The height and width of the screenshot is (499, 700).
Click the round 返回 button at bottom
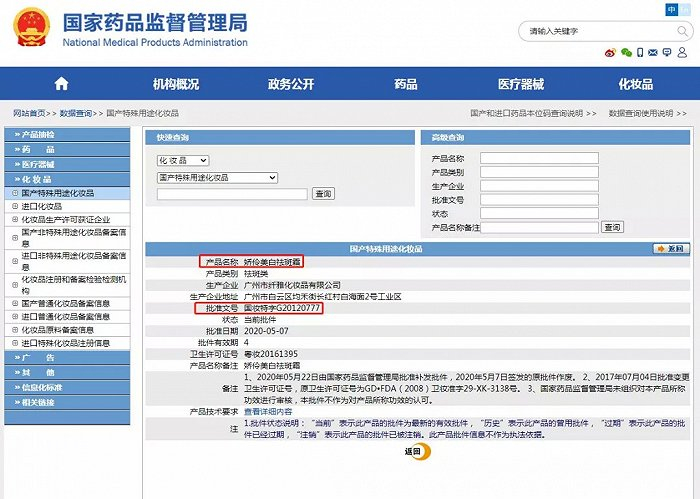pyautogui.click(x=417, y=452)
